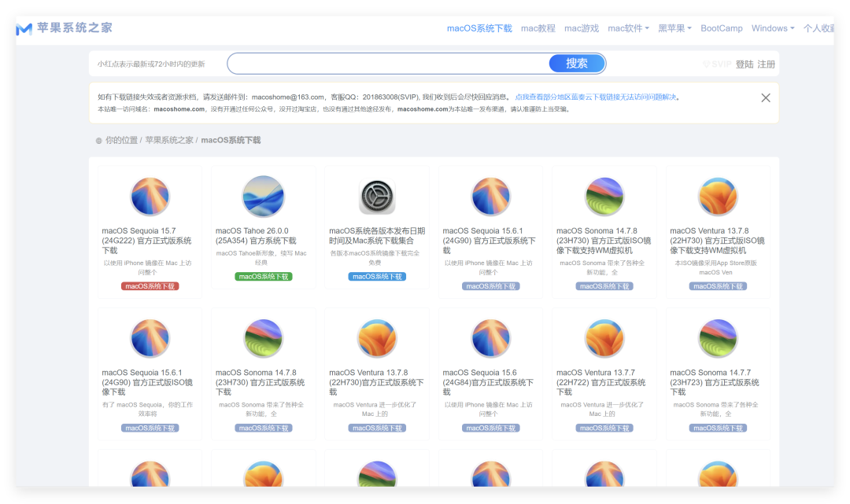Viewport: 850px width, 504px height.
Task: Click the red macOS系统下载 tag under Sequoia 15.7
Action: click(150, 286)
